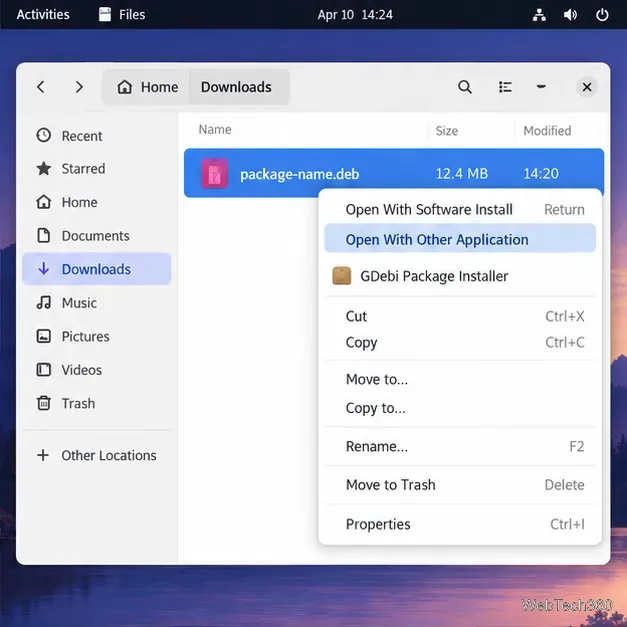Go forward with the right arrow
627x627 pixels.
(79, 87)
